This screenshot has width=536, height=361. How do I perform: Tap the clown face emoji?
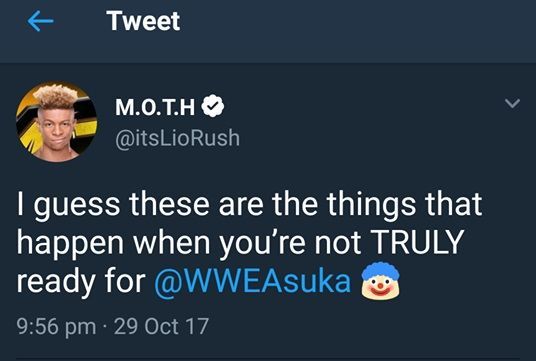pyautogui.click(x=380, y=281)
